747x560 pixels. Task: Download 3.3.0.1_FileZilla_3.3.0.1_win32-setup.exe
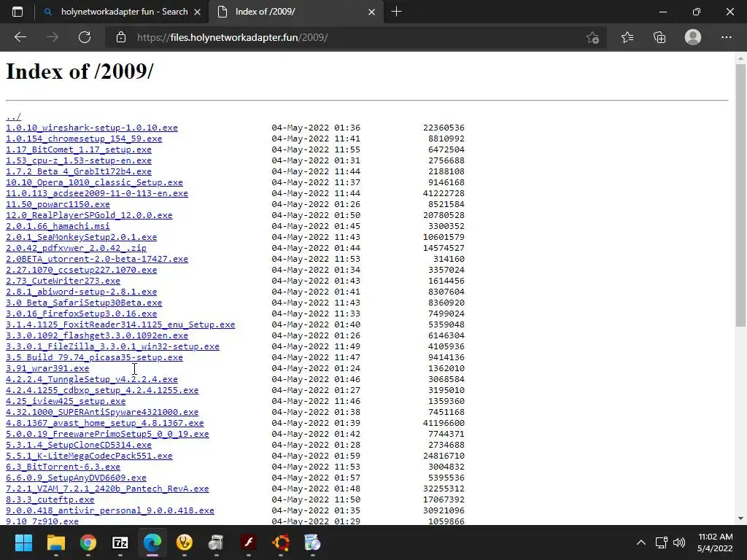(112, 346)
